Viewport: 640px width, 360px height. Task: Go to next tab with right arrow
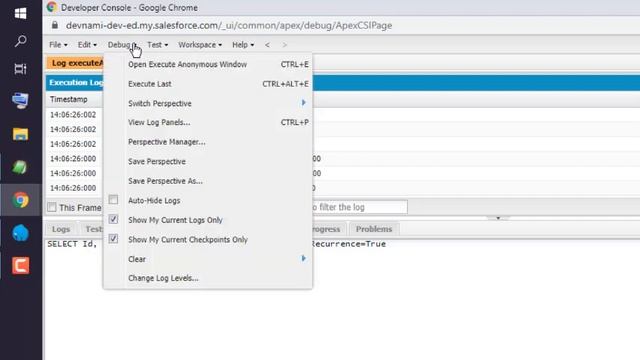click(x=284, y=45)
